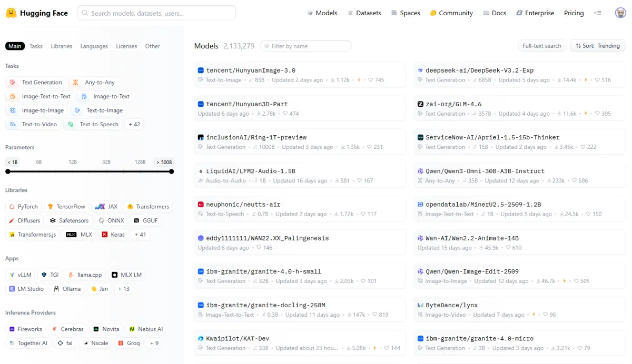The height and width of the screenshot is (364, 632).
Task: Switch to the Licenses filter tab
Action: coord(126,46)
